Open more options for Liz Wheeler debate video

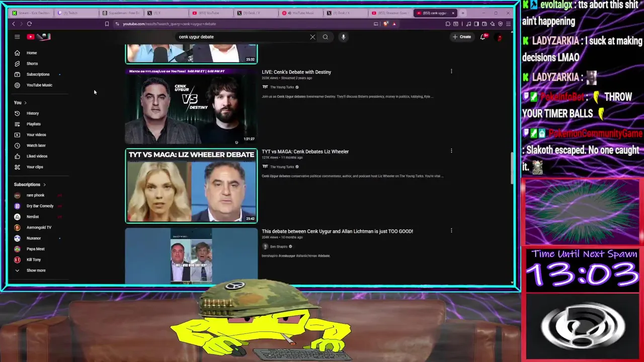(451, 151)
